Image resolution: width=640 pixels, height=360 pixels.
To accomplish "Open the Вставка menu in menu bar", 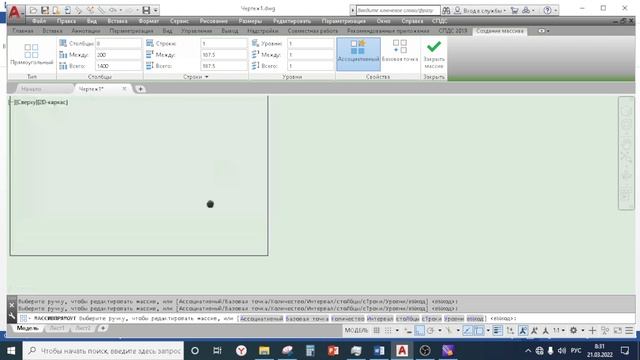I will tap(118, 21).
